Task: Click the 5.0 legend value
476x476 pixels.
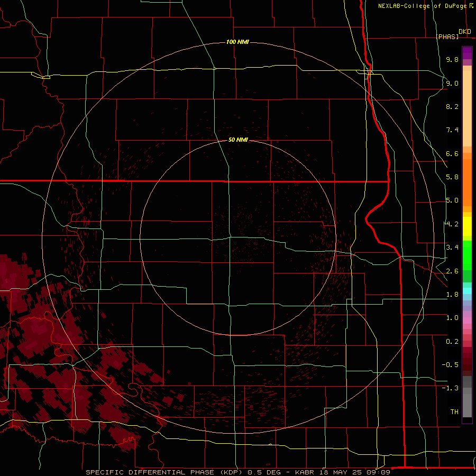Action: pos(452,200)
